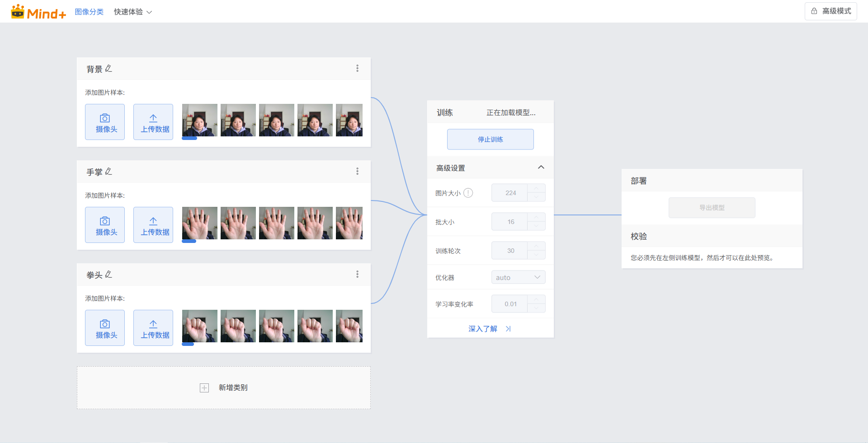Open the 摄像头 camera button in 背景
Image resolution: width=868 pixels, height=443 pixels.
click(x=105, y=122)
